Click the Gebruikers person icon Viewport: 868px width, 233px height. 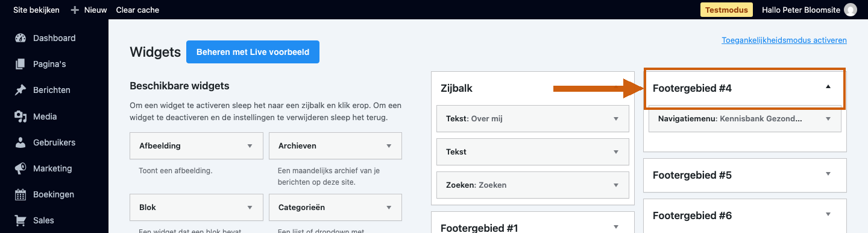pyautogui.click(x=20, y=142)
